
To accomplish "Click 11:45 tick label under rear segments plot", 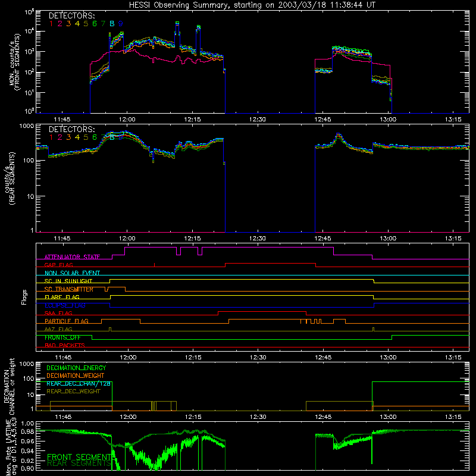I will tap(62, 239).
